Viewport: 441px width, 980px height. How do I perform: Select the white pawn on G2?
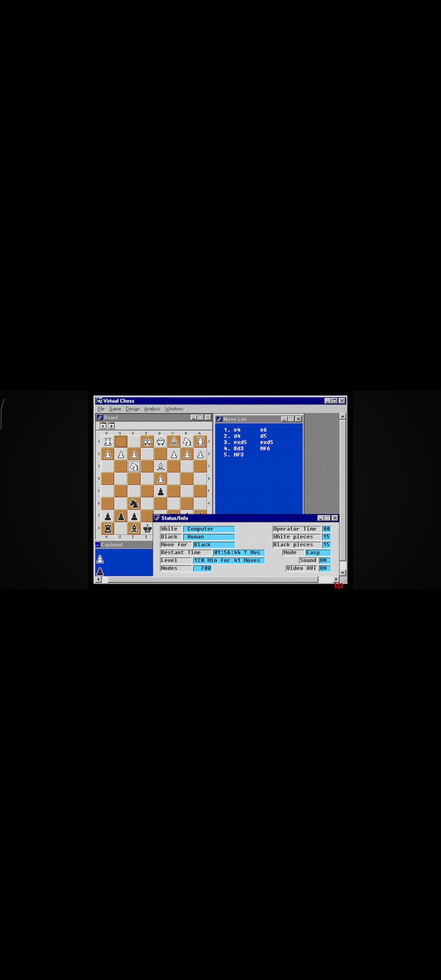(x=121, y=454)
